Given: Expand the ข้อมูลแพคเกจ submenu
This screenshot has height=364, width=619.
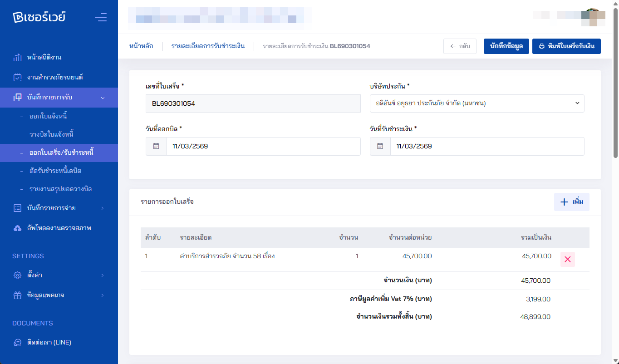Looking at the screenshot, I should [x=59, y=295].
